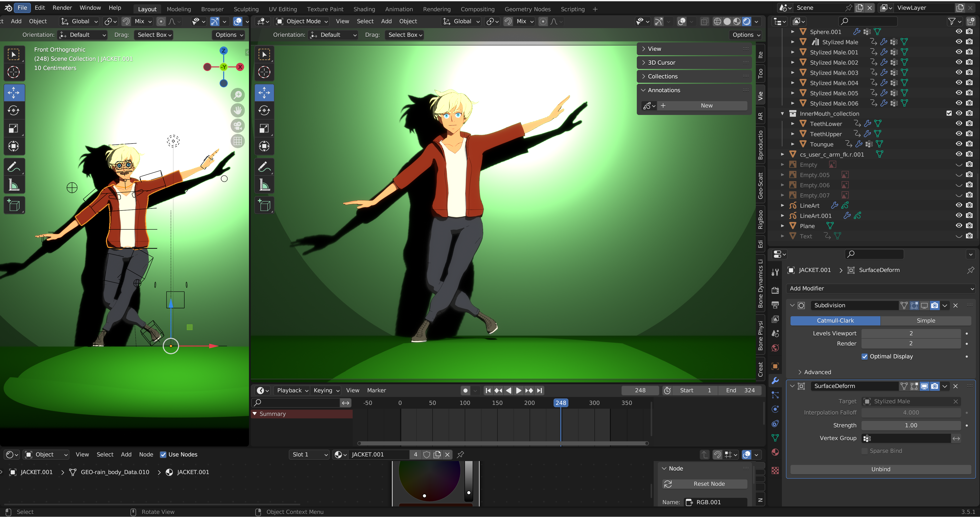Jump to the timeline start frame button

pos(488,390)
